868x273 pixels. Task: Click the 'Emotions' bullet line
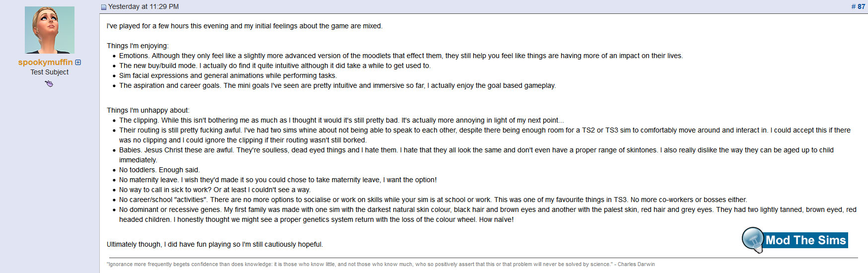[401, 56]
